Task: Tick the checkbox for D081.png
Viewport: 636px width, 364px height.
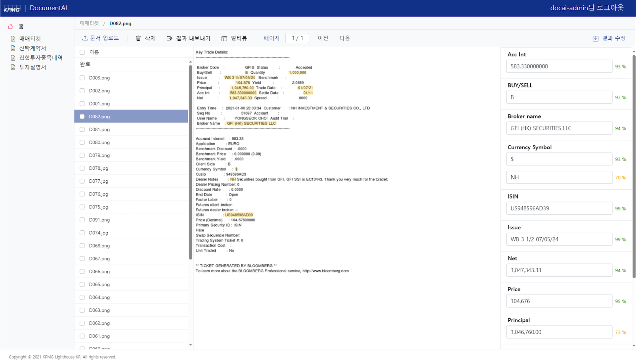Action: pyautogui.click(x=82, y=129)
